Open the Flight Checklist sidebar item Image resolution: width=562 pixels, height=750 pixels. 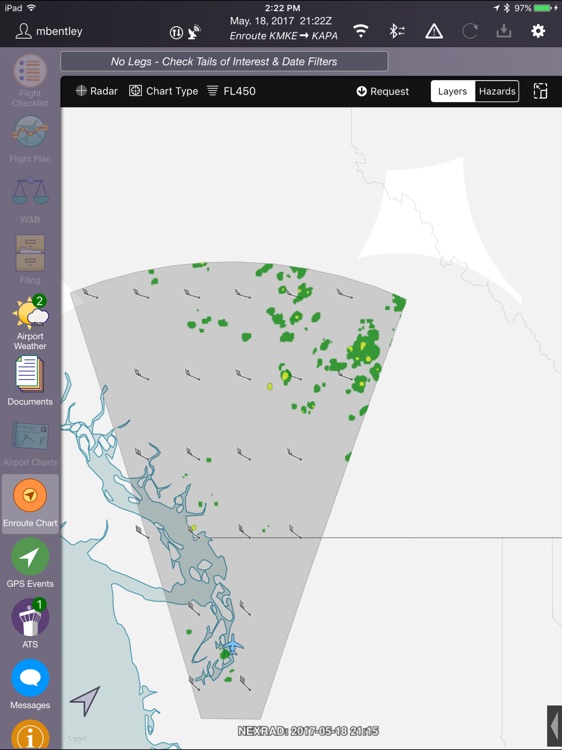coord(30,81)
